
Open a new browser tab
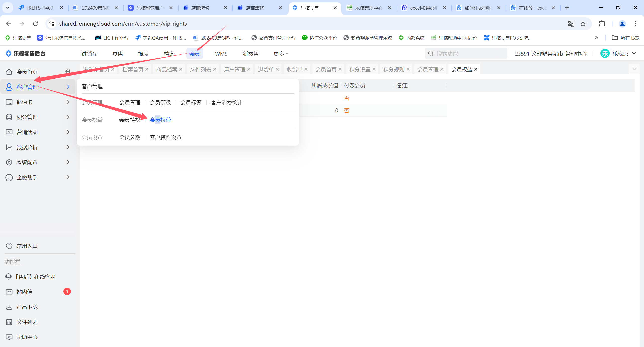coord(567,8)
